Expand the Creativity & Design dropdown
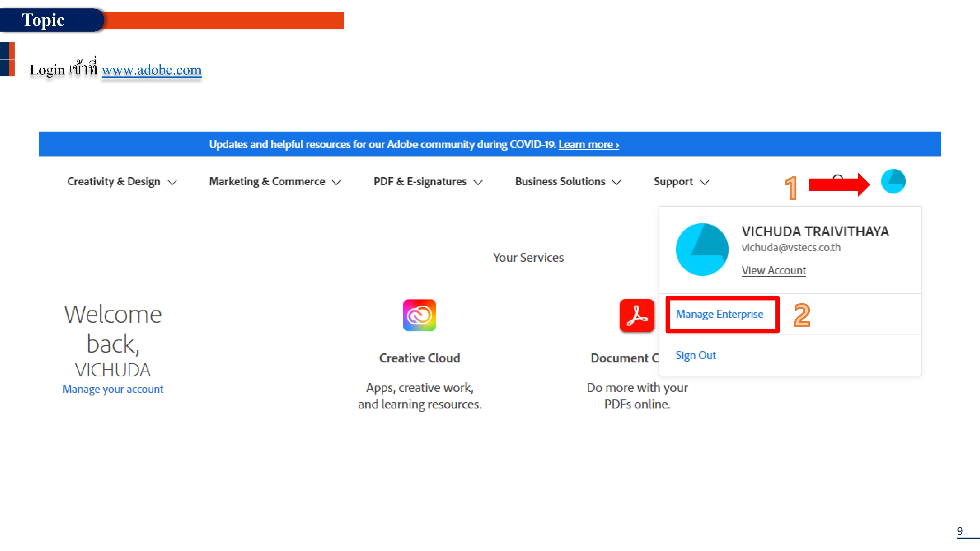This screenshot has height=551, width=980. [x=121, y=182]
